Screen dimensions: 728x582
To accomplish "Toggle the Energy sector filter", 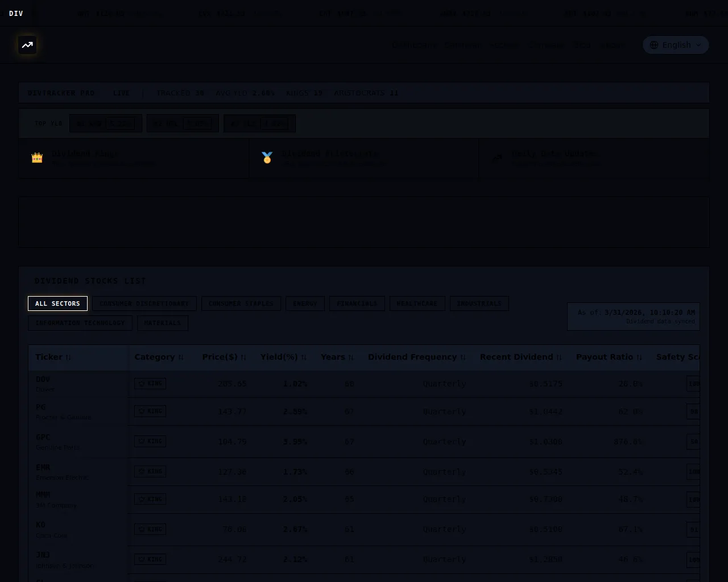I will (x=305, y=304).
